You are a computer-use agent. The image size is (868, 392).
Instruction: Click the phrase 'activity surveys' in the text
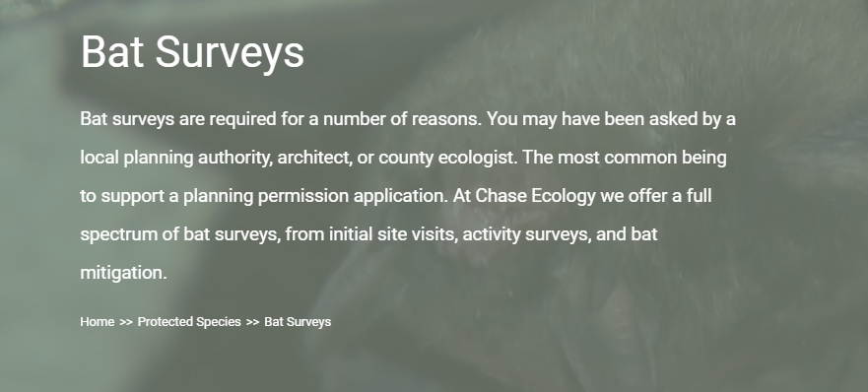coord(526,234)
